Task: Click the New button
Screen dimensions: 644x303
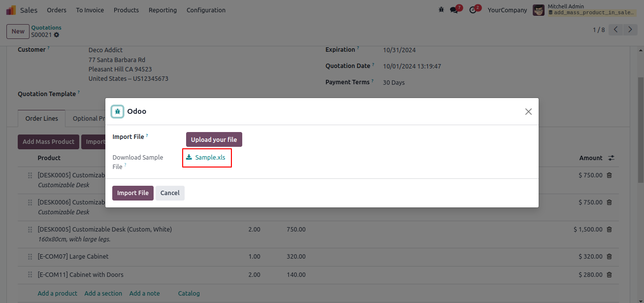Action: [18, 31]
